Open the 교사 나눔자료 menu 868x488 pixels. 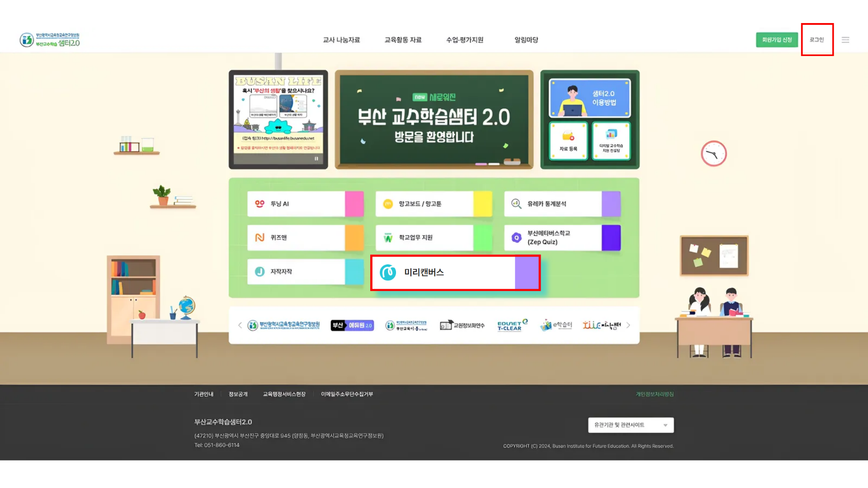[341, 40]
